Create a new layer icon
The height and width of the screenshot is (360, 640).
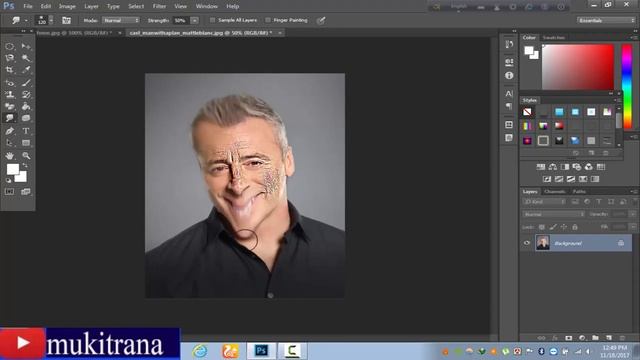click(x=609, y=338)
